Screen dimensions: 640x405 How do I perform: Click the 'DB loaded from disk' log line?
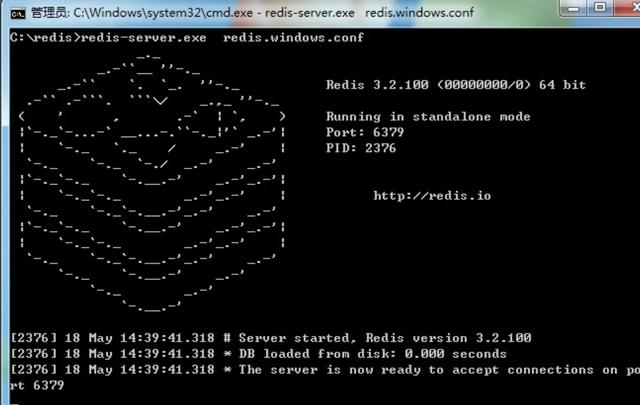point(258,354)
